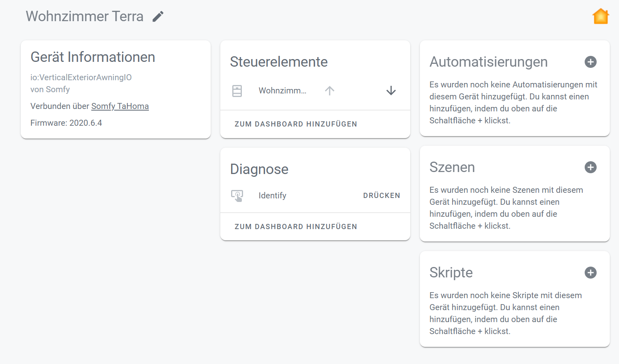Click the Gerät Informationen card heading
The image size is (619, 364).
coord(93,57)
